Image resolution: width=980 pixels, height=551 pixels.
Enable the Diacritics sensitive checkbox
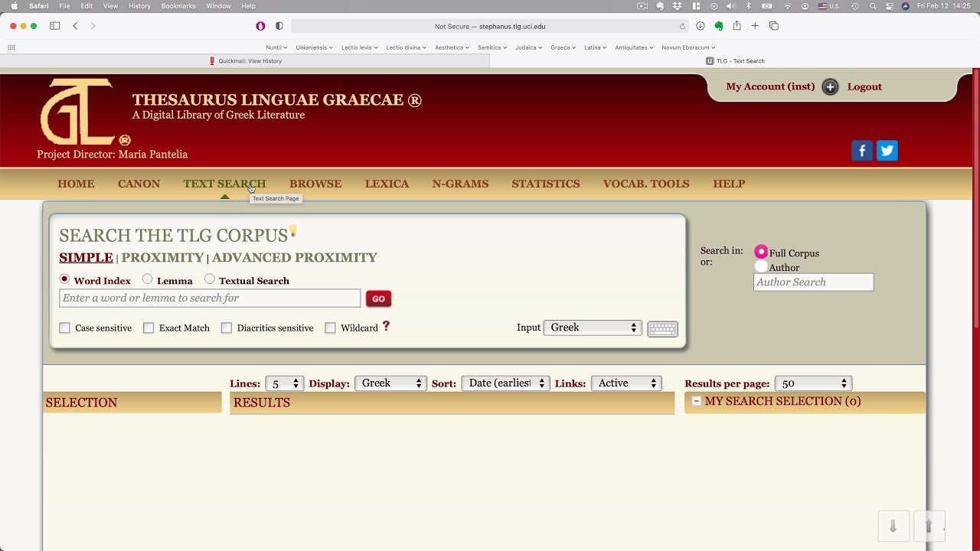pos(227,328)
